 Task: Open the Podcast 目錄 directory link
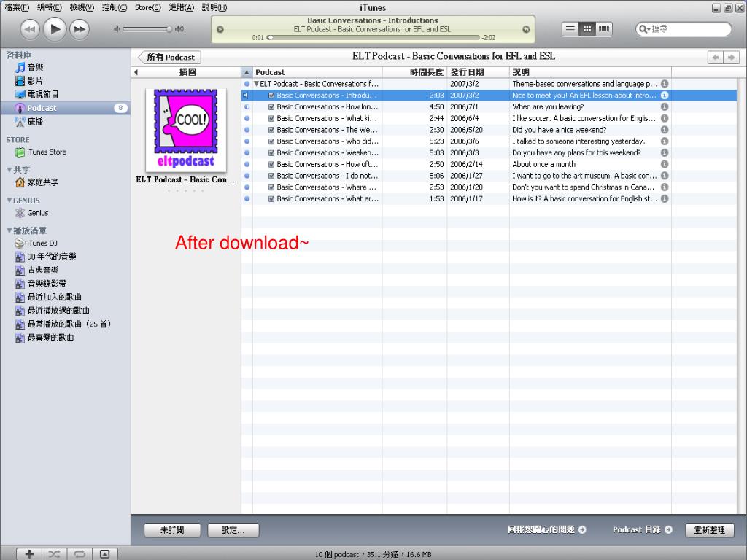(642, 529)
